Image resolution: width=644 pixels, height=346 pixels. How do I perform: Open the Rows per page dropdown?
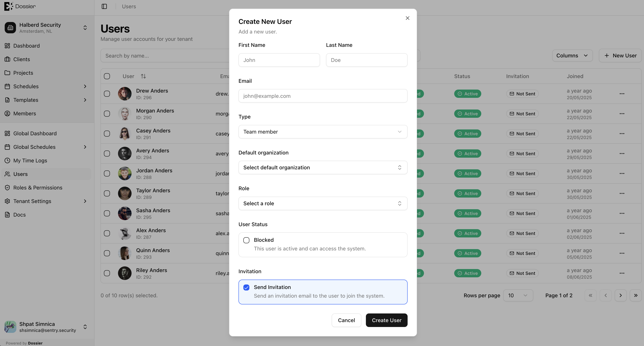[x=518, y=295]
